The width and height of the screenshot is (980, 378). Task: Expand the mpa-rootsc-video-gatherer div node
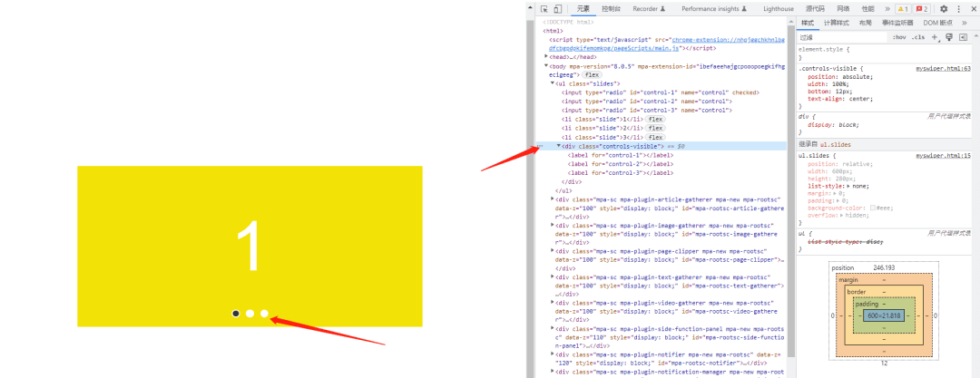tap(553, 303)
